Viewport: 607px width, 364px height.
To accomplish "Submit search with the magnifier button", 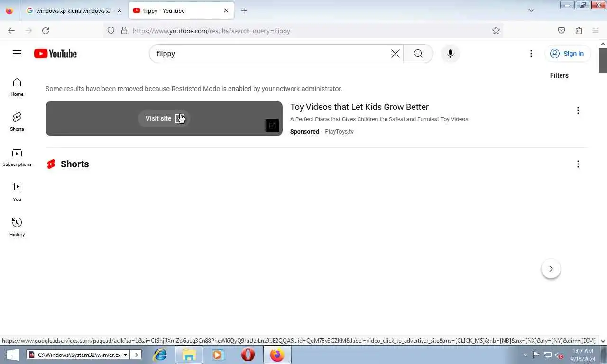I will 418,54.
